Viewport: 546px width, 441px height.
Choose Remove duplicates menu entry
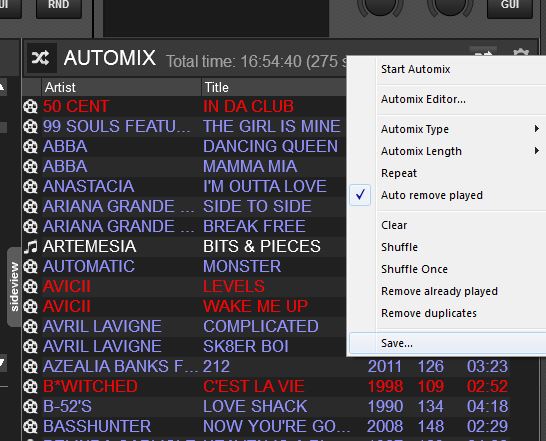click(x=429, y=313)
